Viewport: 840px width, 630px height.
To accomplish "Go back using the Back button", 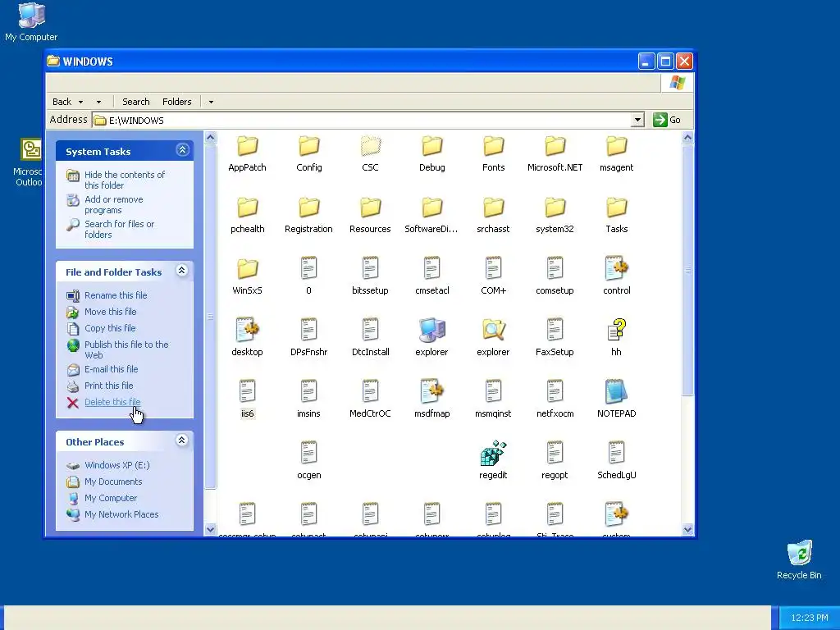I will coord(62,102).
